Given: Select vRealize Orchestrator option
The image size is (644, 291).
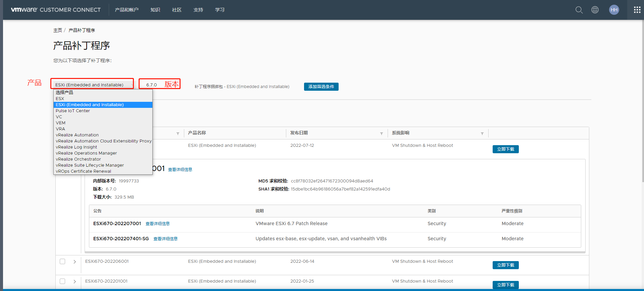Looking at the screenshot, I should 103,159.
